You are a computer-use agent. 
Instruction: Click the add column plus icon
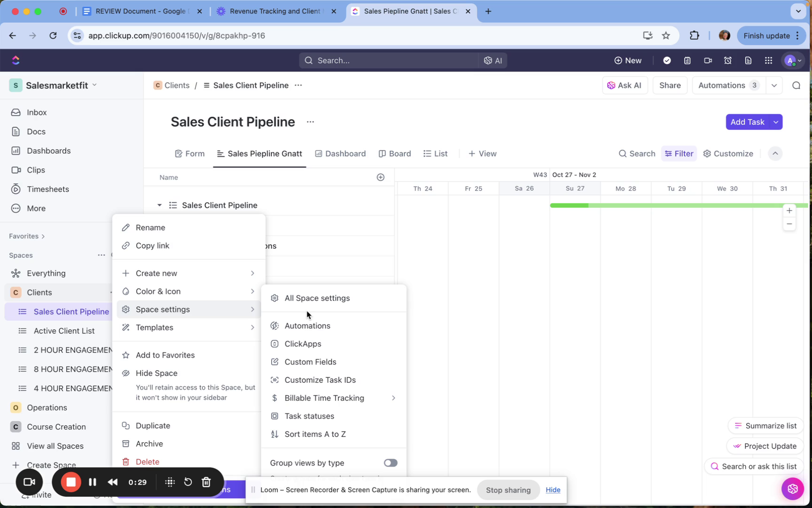pyautogui.click(x=381, y=177)
